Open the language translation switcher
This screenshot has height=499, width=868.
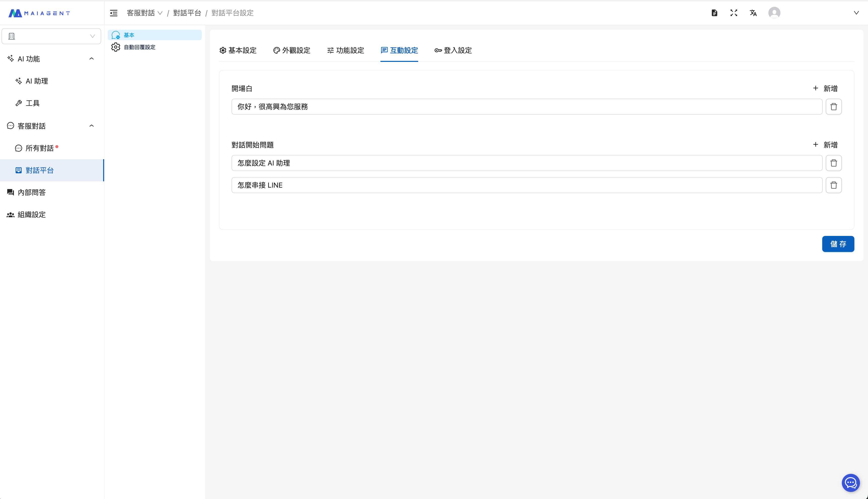click(753, 13)
